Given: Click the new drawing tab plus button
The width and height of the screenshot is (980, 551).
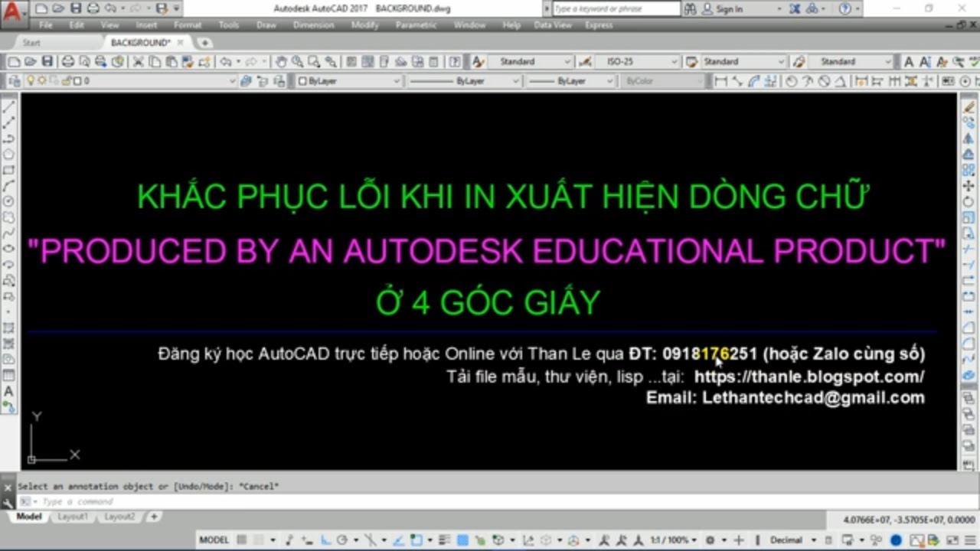Looking at the screenshot, I should point(204,43).
